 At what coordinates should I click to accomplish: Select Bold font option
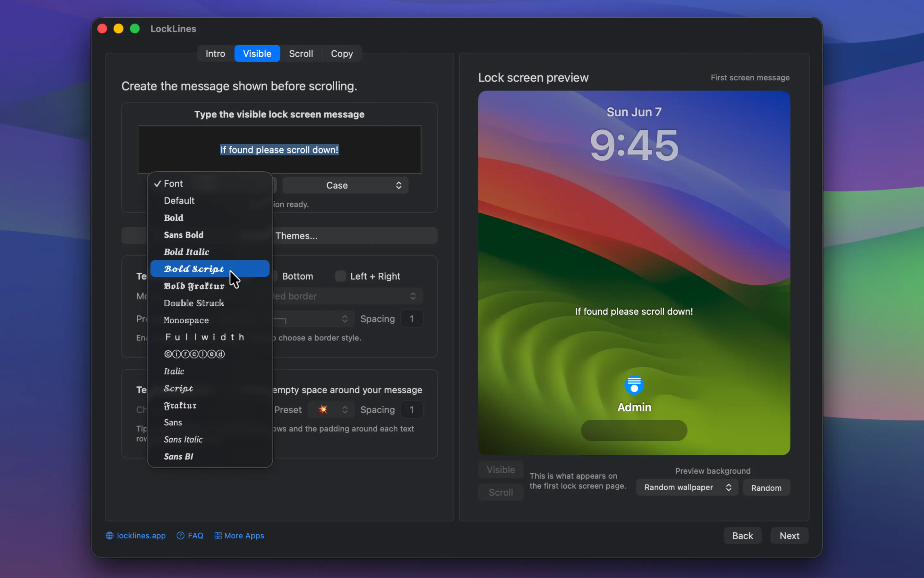[210, 217]
